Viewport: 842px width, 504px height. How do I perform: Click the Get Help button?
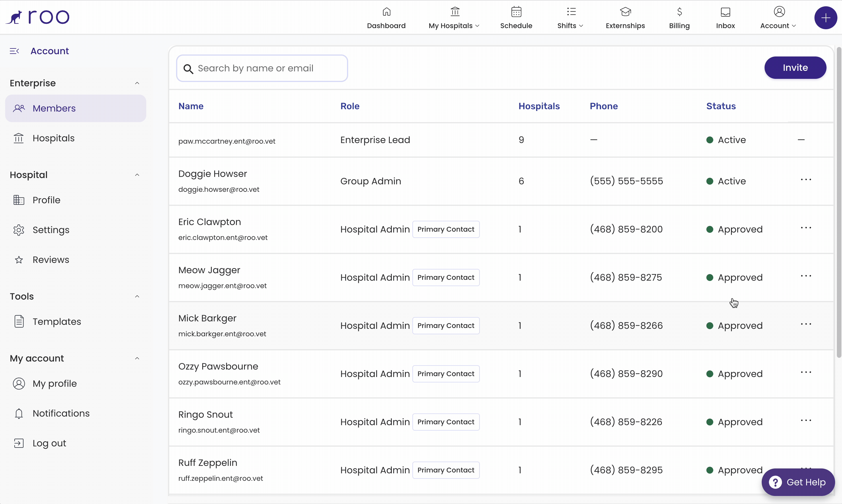point(798,482)
